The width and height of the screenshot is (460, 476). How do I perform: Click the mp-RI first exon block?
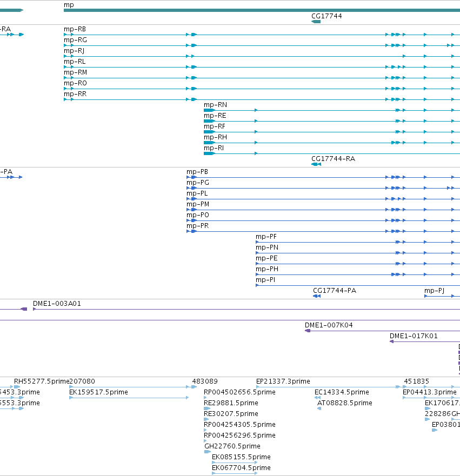209,153
